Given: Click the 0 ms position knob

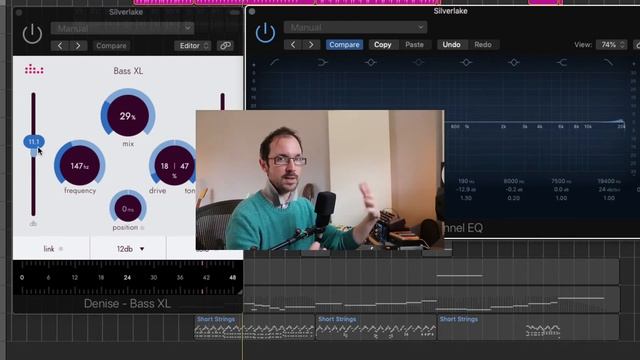Looking at the screenshot, I should click(x=128, y=208).
